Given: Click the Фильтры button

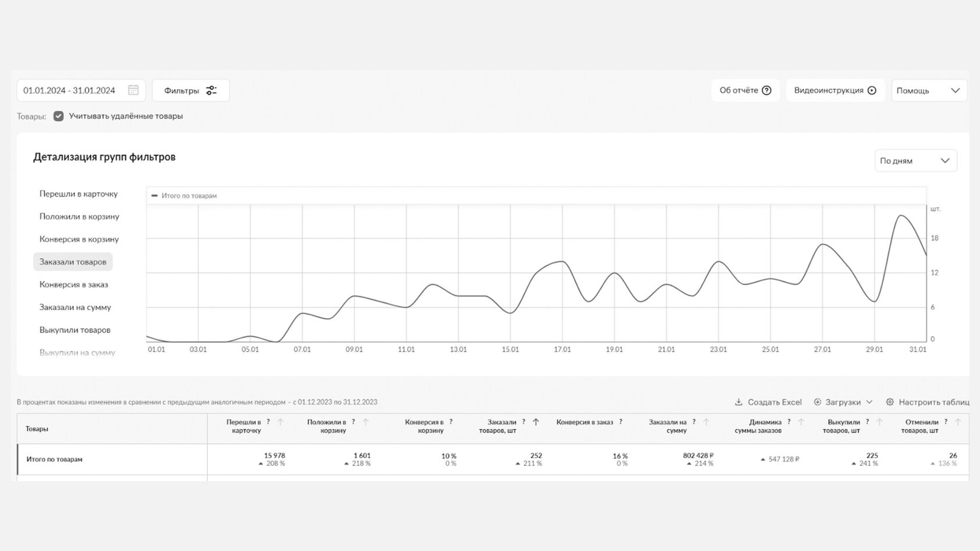Looking at the screenshot, I should [x=190, y=90].
